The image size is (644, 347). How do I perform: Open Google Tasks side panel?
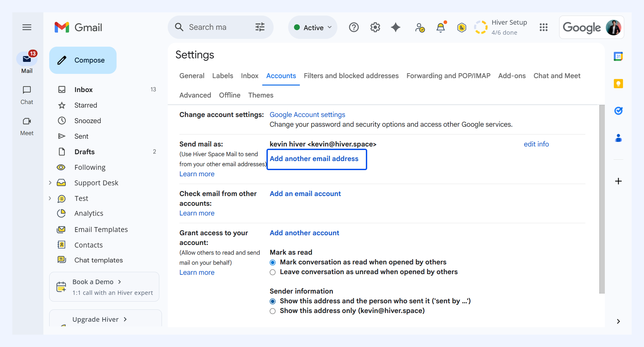click(x=618, y=111)
